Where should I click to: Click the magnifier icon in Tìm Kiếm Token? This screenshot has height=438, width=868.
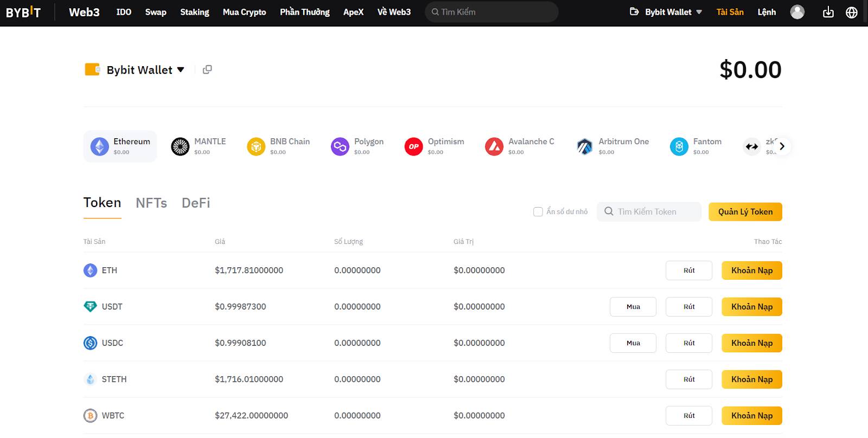609,211
